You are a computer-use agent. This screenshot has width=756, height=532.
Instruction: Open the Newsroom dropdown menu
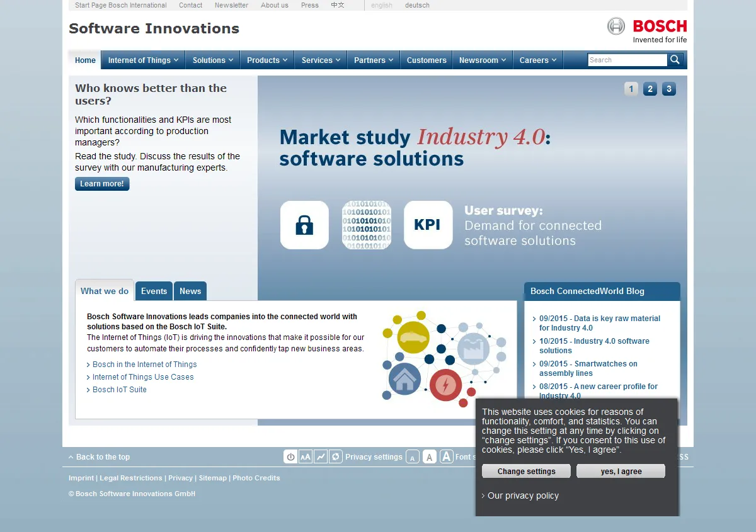click(x=483, y=60)
